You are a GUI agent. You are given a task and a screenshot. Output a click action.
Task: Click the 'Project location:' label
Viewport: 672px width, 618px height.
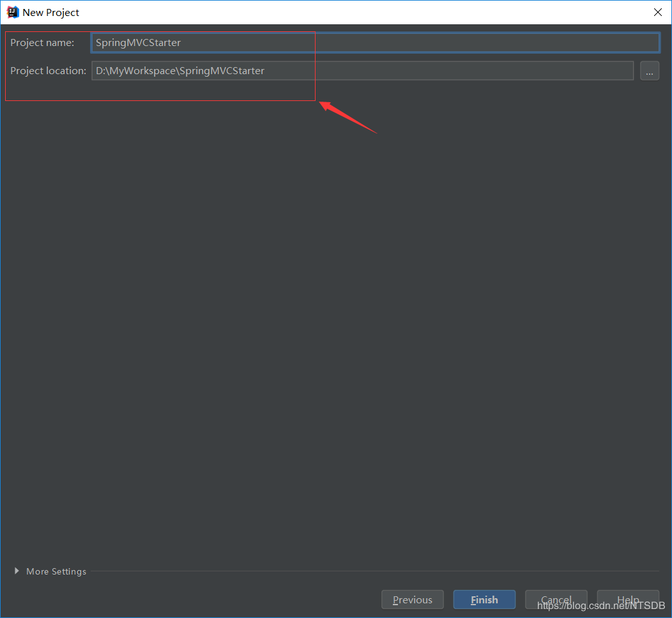tap(48, 71)
